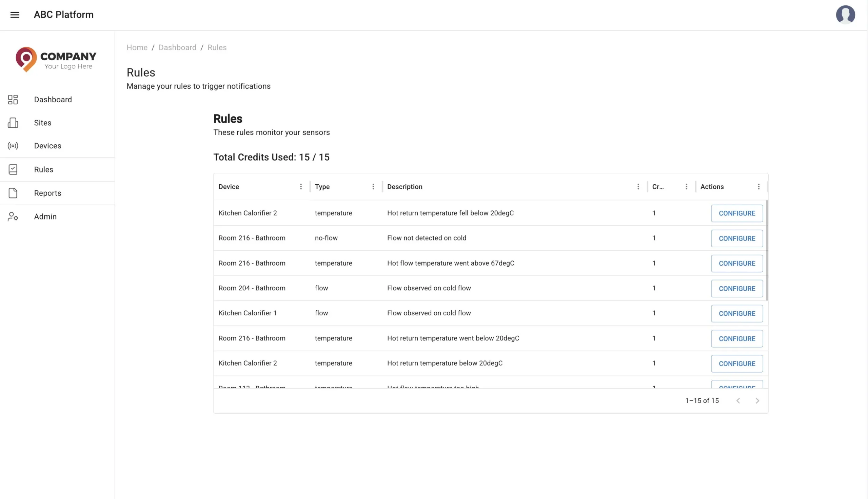Screen dimensions: 868x499
Task: Click the Actions column header
Action: 712,186
